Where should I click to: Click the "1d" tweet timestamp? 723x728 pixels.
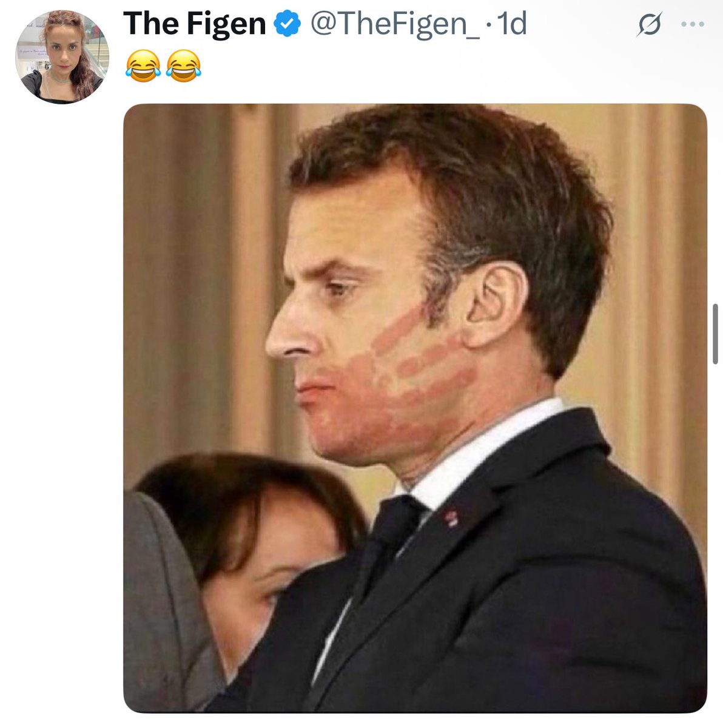click(x=511, y=24)
